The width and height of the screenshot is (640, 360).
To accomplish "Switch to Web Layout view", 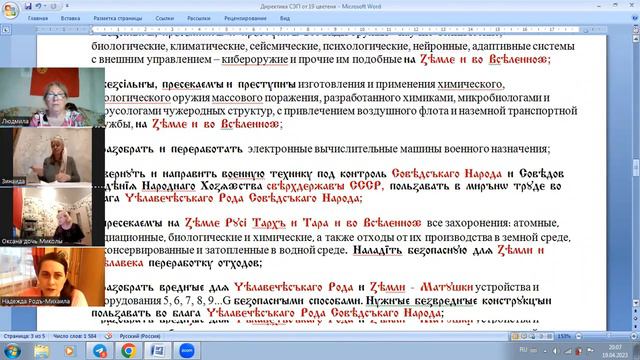I will coord(533,336).
